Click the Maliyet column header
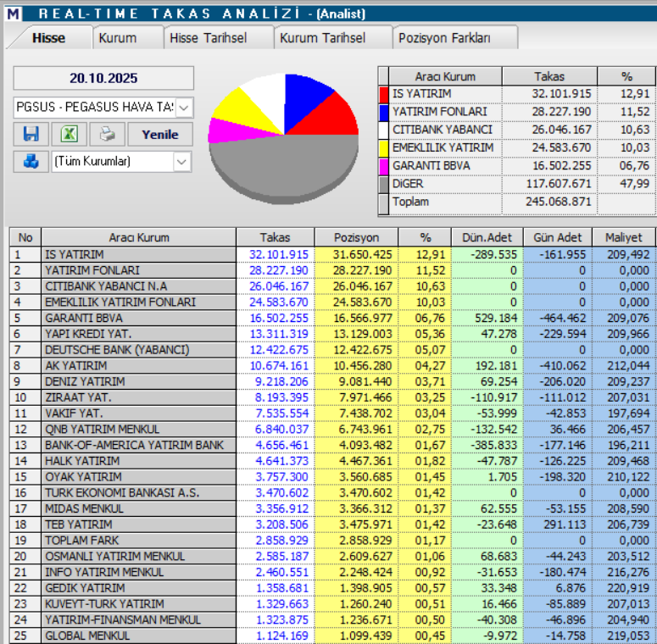657x644 pixels. click(623, 237)
